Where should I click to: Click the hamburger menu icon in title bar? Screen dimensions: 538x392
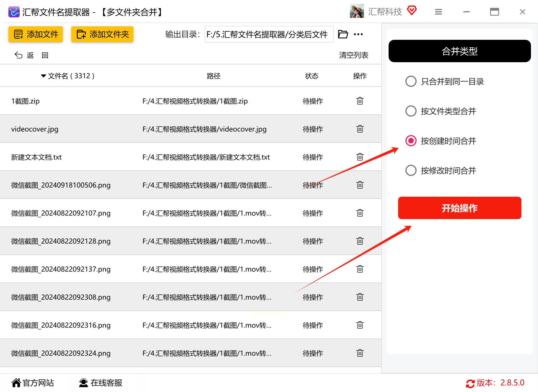(438, 12)
